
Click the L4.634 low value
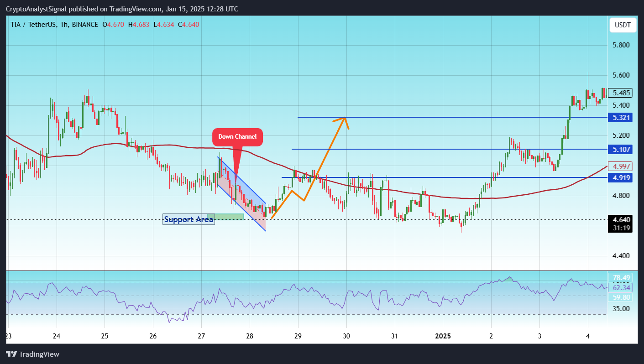tap(163, 24)
